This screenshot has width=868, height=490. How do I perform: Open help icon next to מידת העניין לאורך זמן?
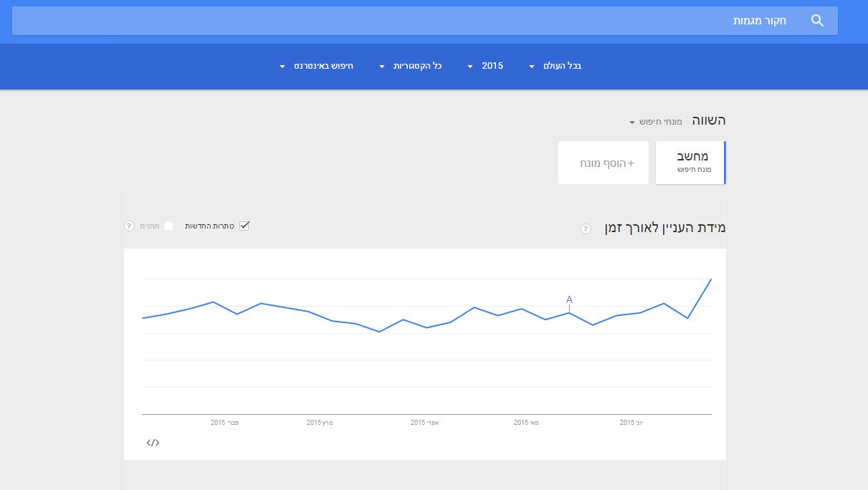click(x=586, y=229)
